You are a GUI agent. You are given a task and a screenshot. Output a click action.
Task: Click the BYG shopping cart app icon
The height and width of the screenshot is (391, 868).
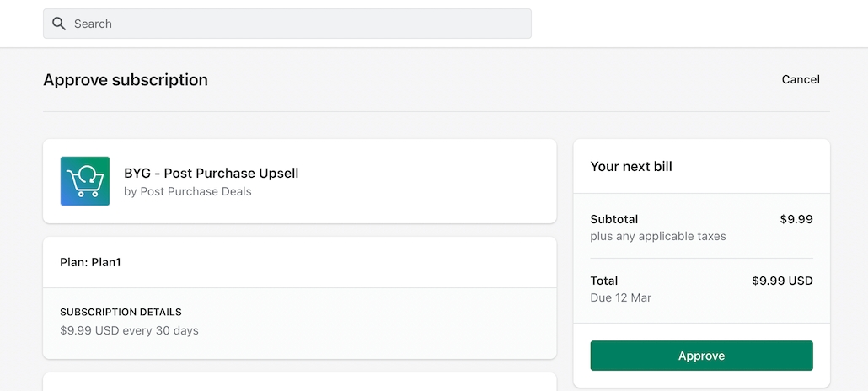pyautogui.click(x=85, y=181)
